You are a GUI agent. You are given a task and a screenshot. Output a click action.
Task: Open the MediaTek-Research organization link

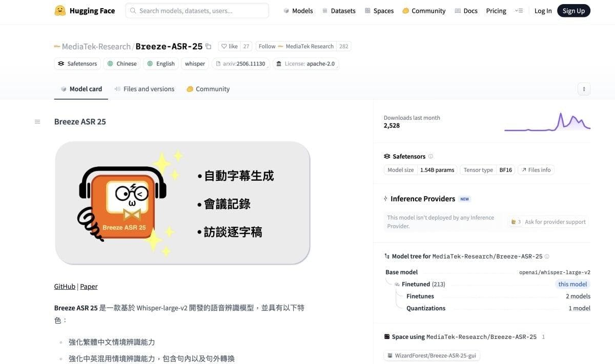96,47
